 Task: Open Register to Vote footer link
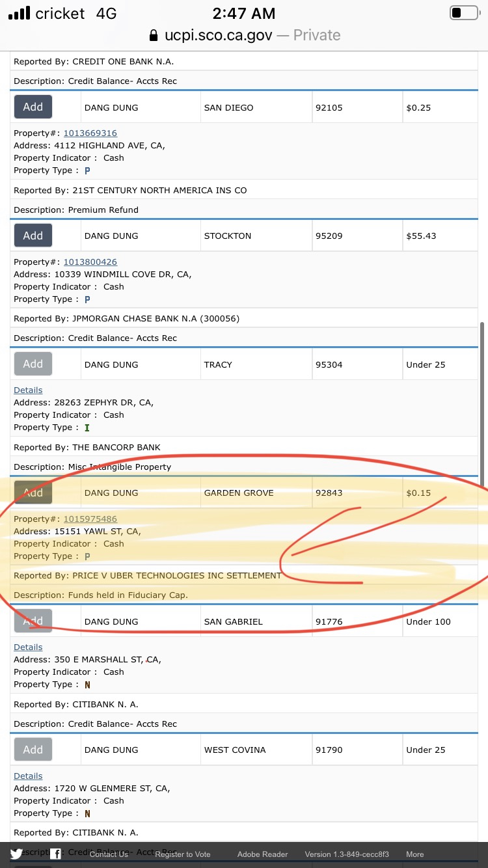pos(183,854)
